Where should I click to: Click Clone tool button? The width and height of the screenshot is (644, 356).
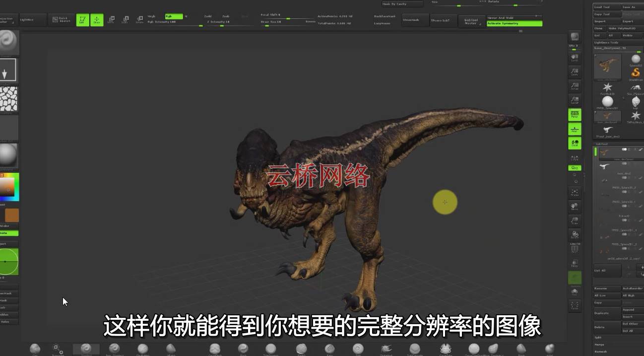(599, 28)
